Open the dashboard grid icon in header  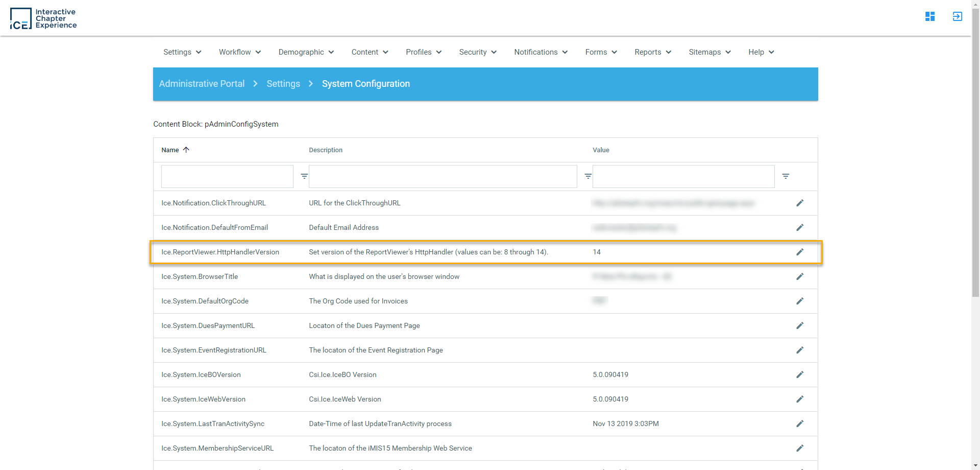pyautogui.click(x=929, y=16)
